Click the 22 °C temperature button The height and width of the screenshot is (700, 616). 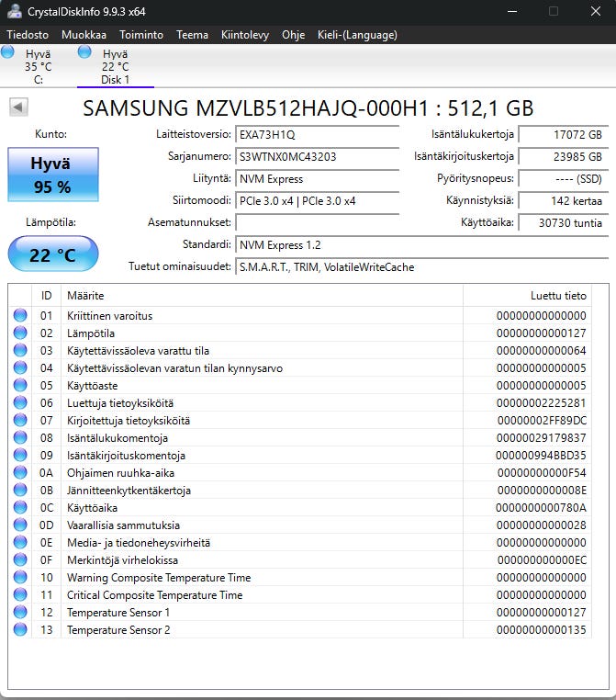tap(53, 254)
